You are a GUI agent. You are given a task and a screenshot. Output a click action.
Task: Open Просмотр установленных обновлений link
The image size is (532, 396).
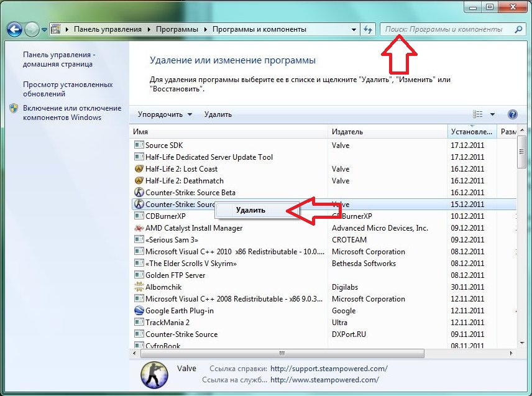pos(68,89)
